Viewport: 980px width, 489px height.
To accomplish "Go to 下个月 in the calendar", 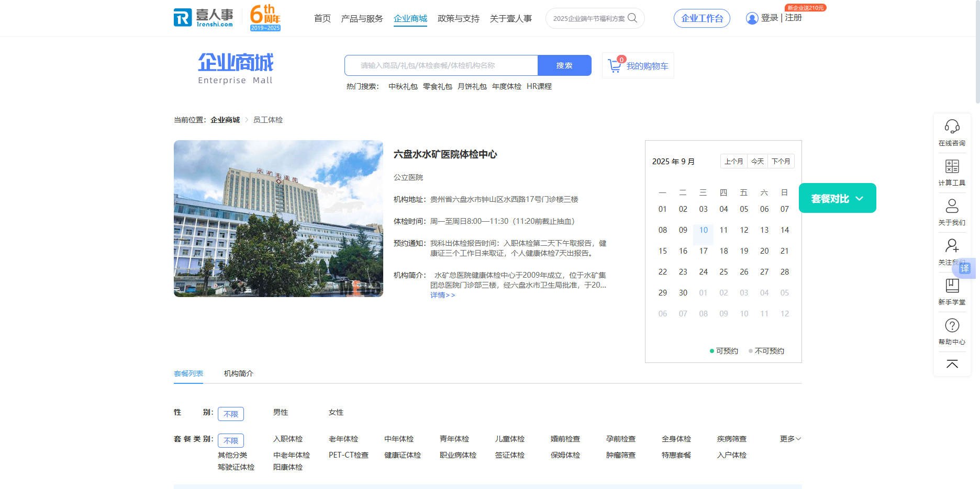I will point(781,162).
